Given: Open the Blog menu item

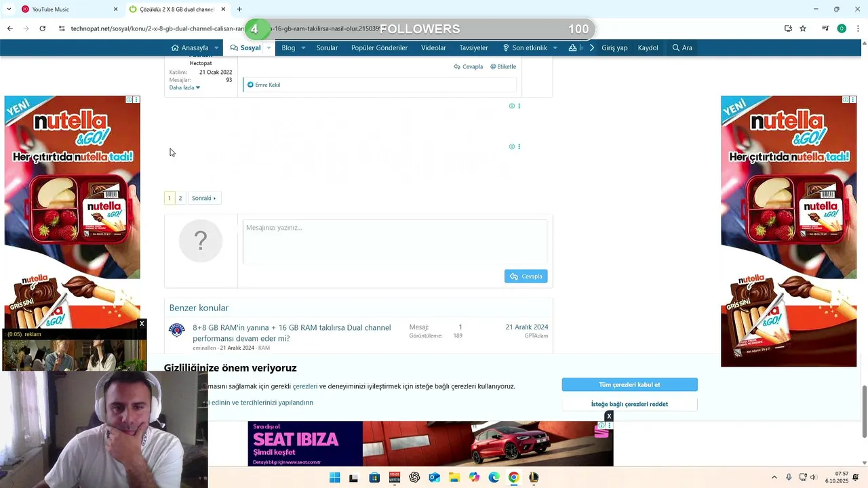Looking at the screenshot, I should [x=288, y=47].
